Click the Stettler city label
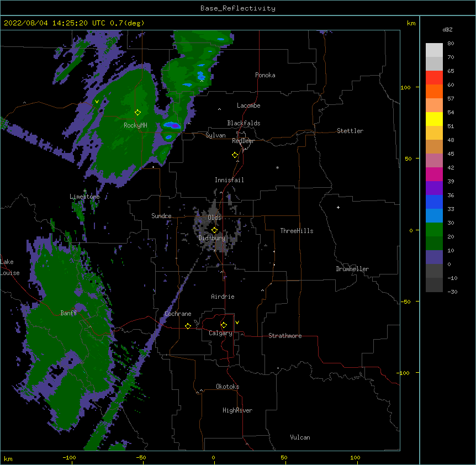476x465 pixels. [x=350, y=131]
